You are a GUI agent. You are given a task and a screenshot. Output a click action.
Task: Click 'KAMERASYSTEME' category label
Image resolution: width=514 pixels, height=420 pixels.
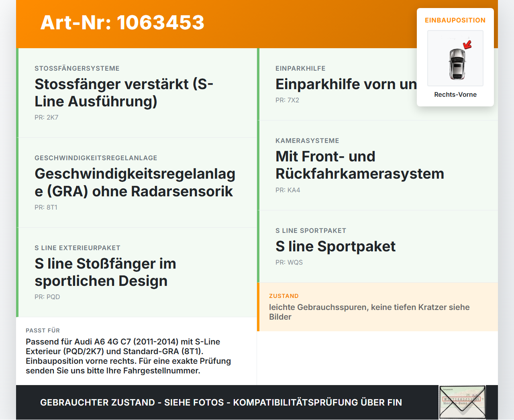click(x=307, y=141)
